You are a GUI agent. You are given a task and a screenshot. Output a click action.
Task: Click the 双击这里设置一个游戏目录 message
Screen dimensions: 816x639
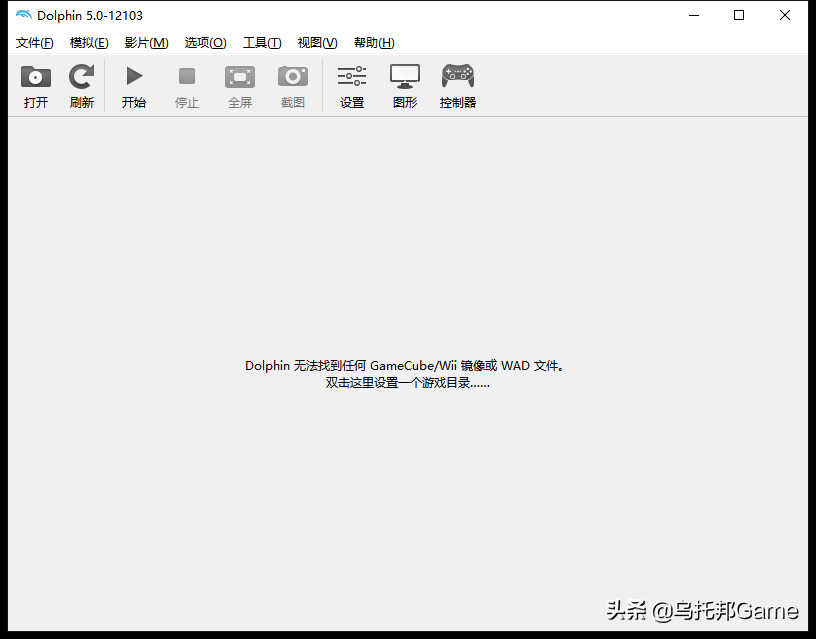click(407, 383)
